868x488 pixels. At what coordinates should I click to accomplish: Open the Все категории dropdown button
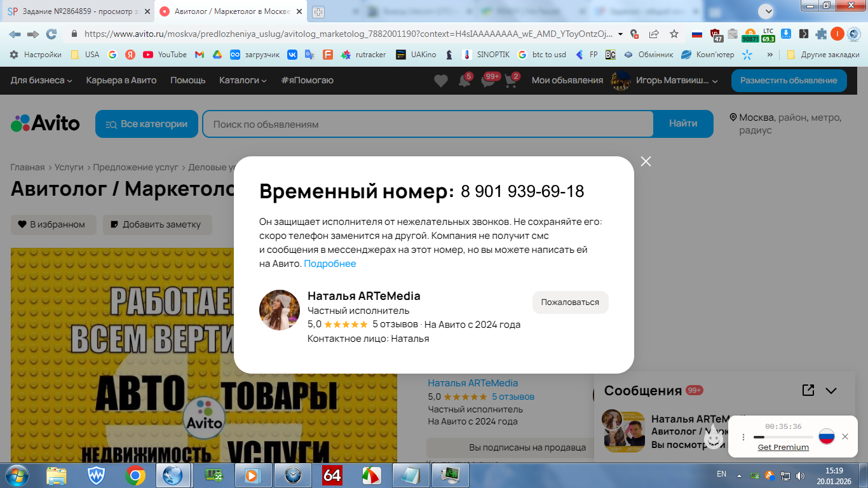[x=147, y=124]
